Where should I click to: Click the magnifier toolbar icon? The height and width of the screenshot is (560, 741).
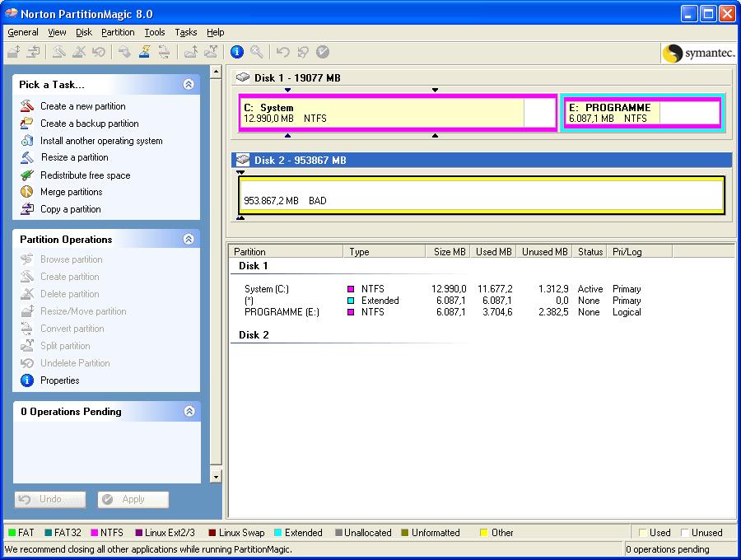(x=256, y=52)
